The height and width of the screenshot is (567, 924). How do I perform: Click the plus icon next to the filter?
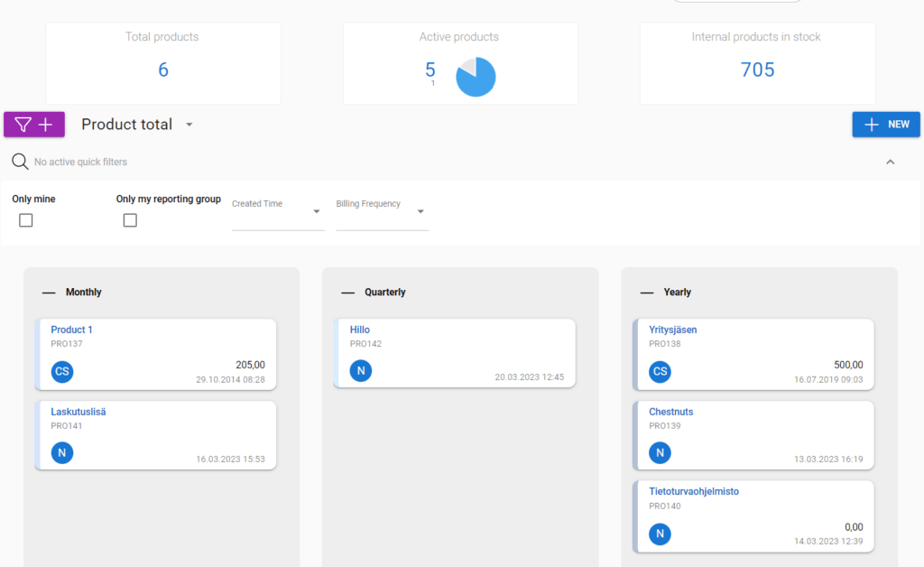pos(44,124)
